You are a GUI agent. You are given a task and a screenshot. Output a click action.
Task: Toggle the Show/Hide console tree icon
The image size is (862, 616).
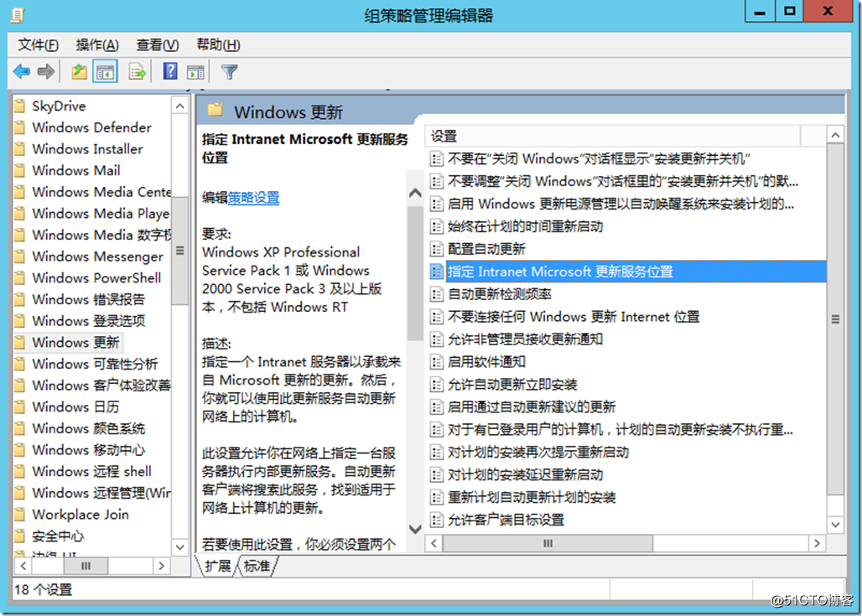click(105, 71)
